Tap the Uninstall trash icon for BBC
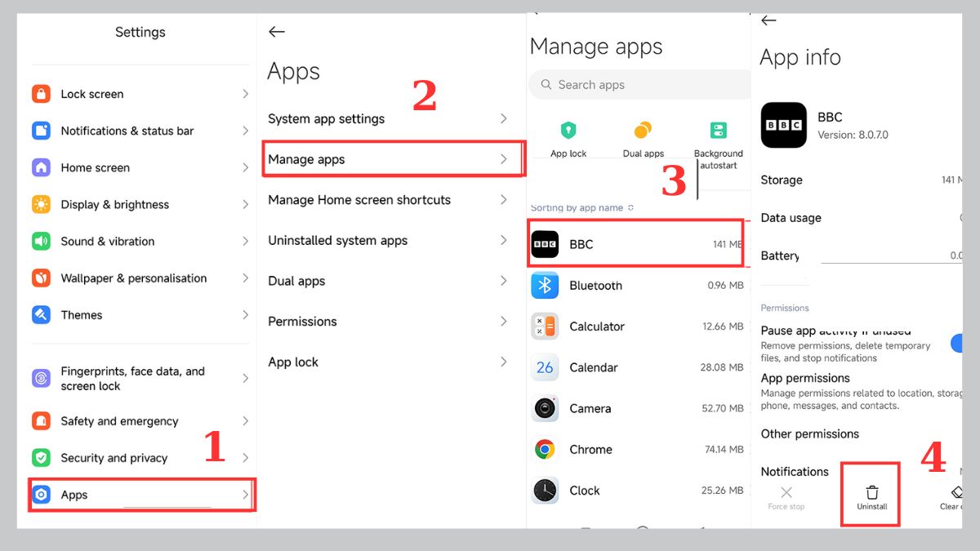 tap(871, 493)
